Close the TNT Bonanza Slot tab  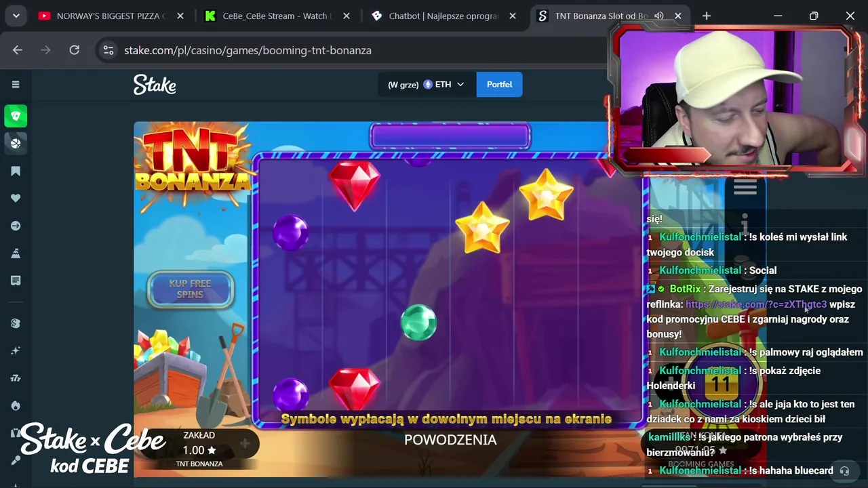(677, 16)
